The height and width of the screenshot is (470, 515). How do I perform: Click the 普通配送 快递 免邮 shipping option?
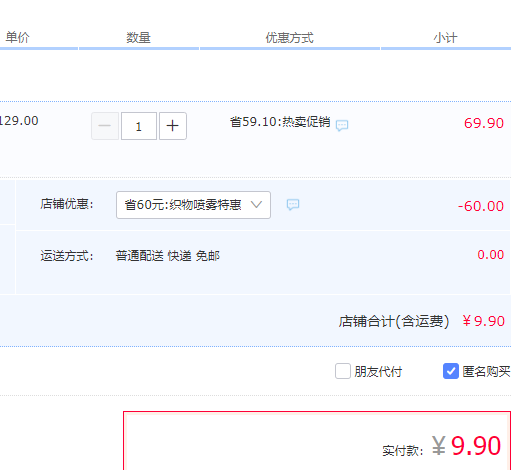[168, 256]
